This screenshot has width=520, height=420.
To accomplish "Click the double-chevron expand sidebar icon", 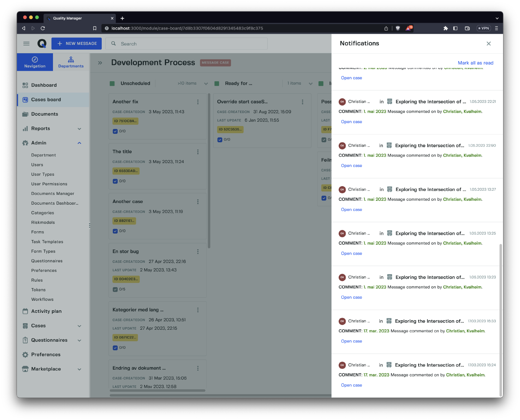I will pyautogui.click(x=100, y=63).
